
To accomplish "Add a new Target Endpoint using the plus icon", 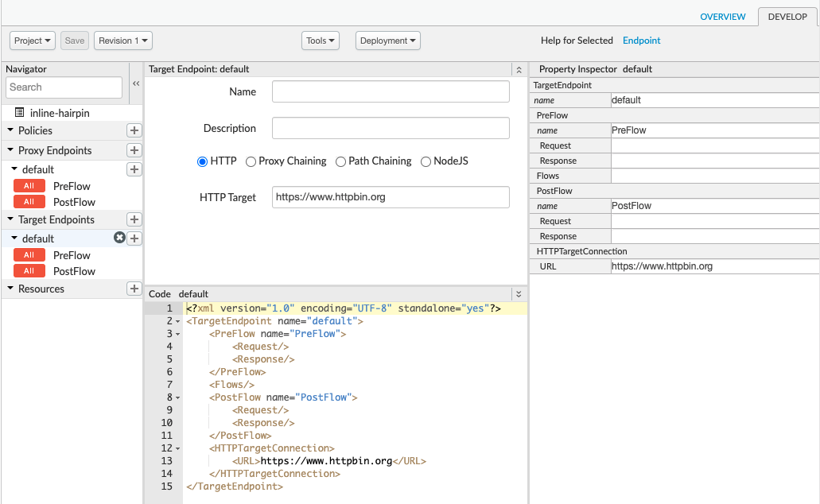I will click(x=134, y=219).
